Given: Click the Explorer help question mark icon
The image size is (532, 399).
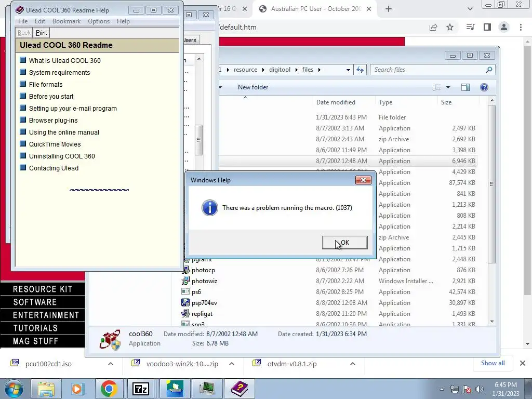Looking at the screenshot, I should point(484,87).
